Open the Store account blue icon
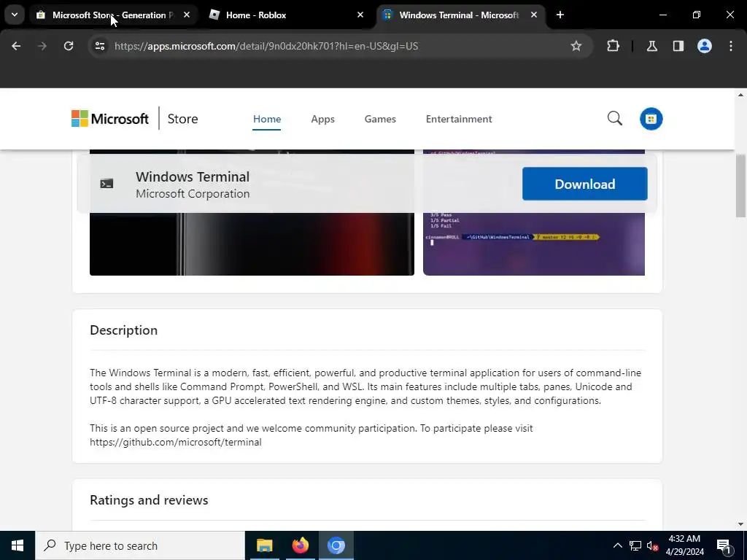The image size is (747, 560). click(651, 119)
